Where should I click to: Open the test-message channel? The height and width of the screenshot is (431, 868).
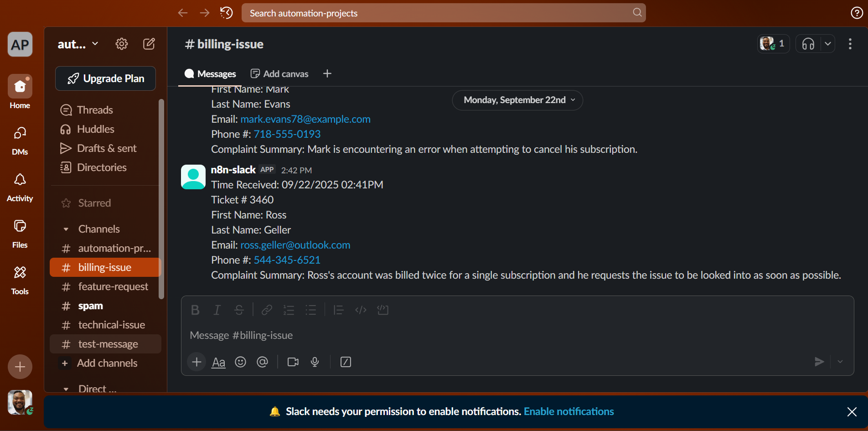coord(105,344)
